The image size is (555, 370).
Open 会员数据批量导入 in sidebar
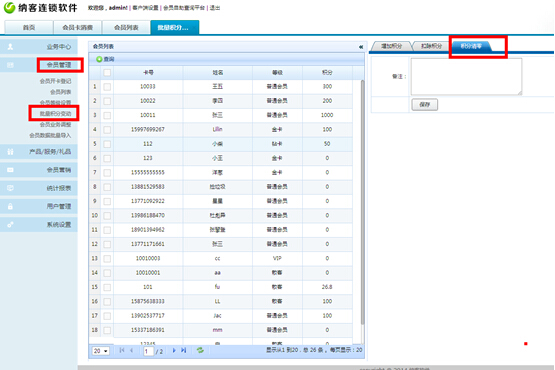click(50, 135)
